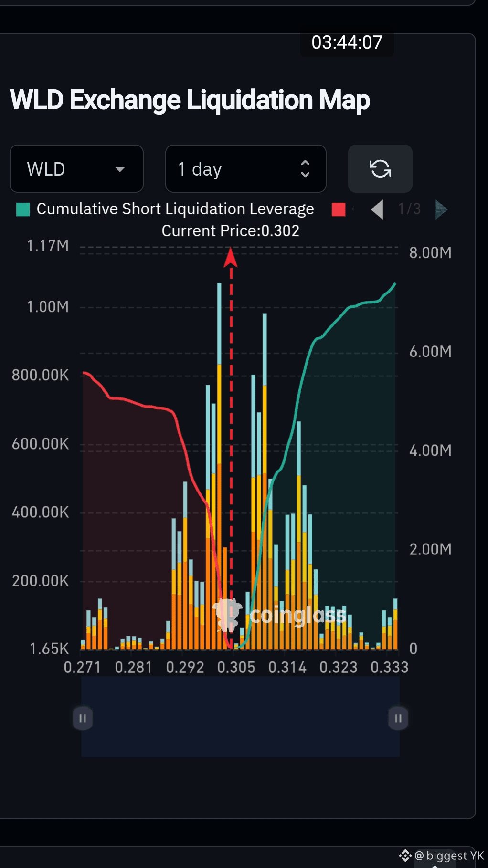Click the 0.292 x-axis label
Screen dimensions: 488x868
click(x=185, y=667)
